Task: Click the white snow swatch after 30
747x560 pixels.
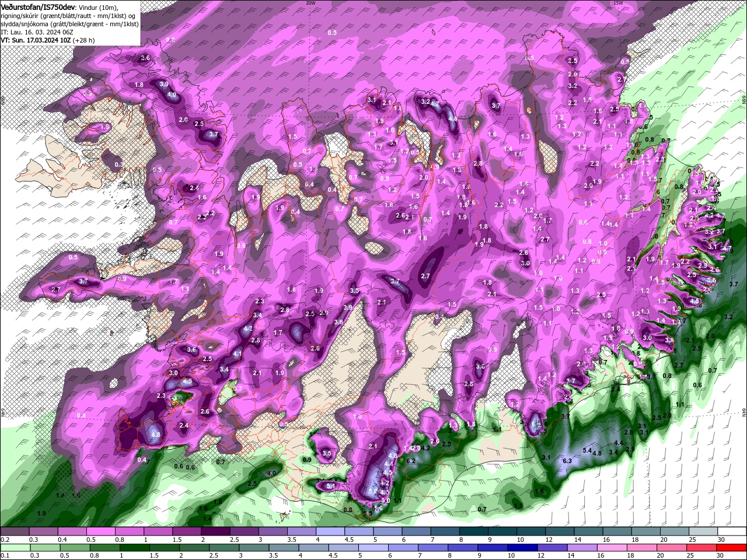Action: coord(732,531)
